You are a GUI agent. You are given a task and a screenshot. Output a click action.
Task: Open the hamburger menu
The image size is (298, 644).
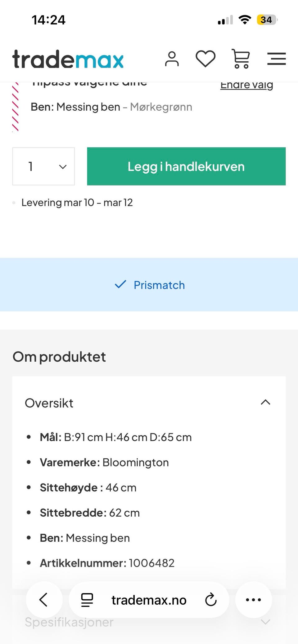(x=276, y=59)
